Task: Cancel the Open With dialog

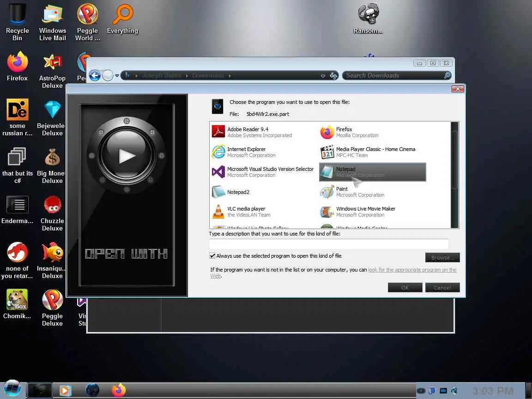Action: tap(442, 287)
